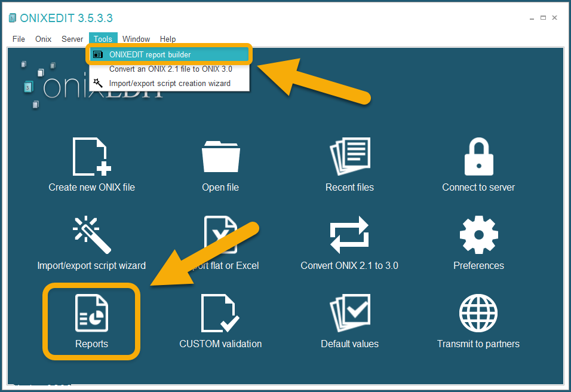Open file via the folder icon
The image size is (571, 392).
[x=220, y=157]
